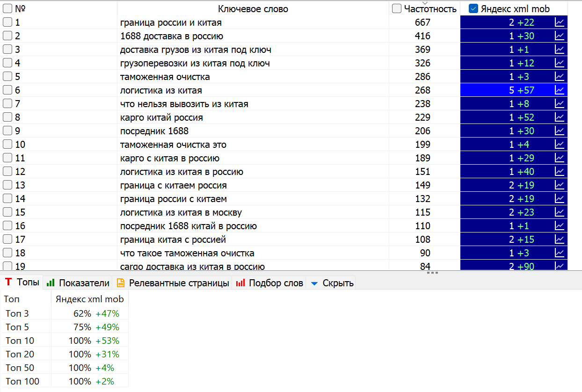Tick the checkbox for row 6
Viewport: 582px width, 392px height.
pos(7,90)
